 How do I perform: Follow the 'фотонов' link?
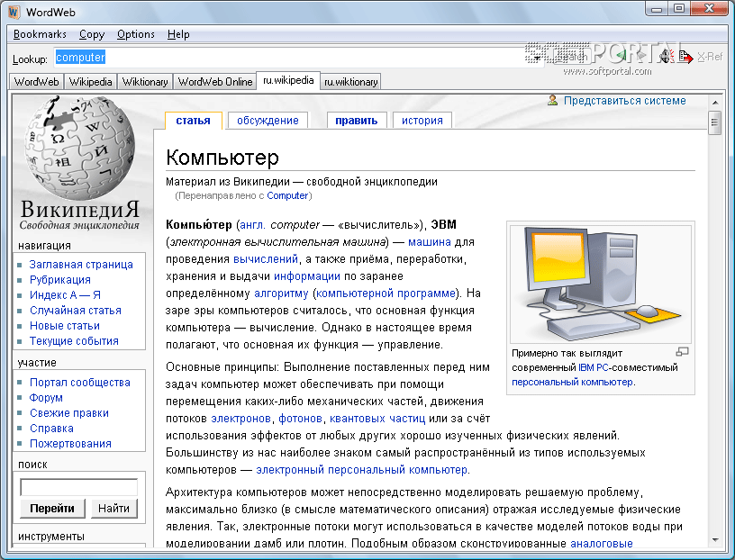pos(301,419)
